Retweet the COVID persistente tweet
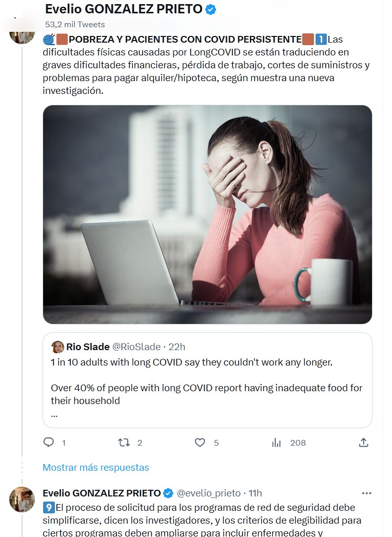Image resolution: width=392 pixels, height=537 pixels. (x=124, y=442)
